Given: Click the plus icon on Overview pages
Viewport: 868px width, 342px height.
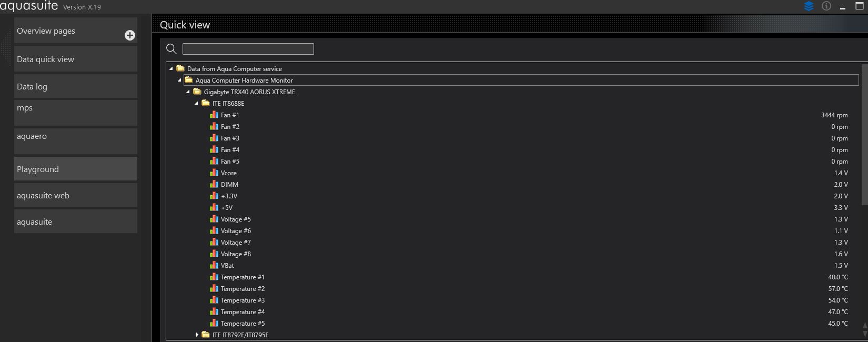Looking at the screenshot, I should click(130, 35).
